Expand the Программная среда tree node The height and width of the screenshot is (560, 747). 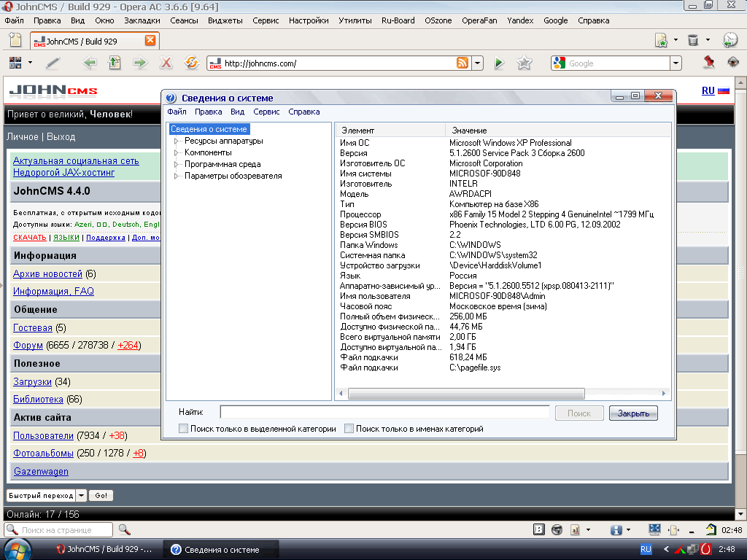coord(176,165)
